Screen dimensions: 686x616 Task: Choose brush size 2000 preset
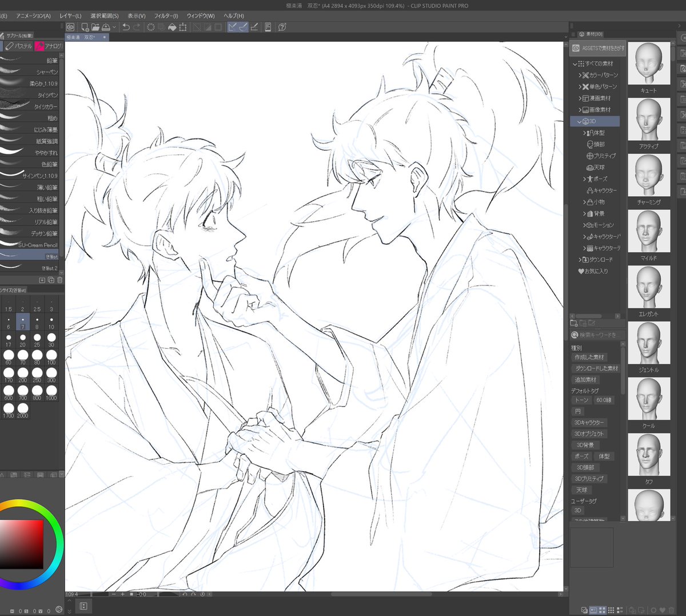click(23, 411)
